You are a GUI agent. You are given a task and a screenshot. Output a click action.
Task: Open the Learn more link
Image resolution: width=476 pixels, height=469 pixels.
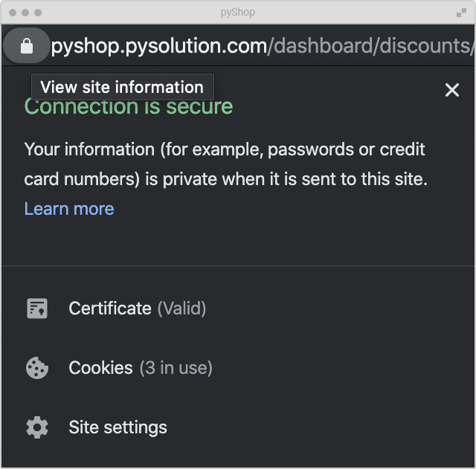(x=69, y=209)
